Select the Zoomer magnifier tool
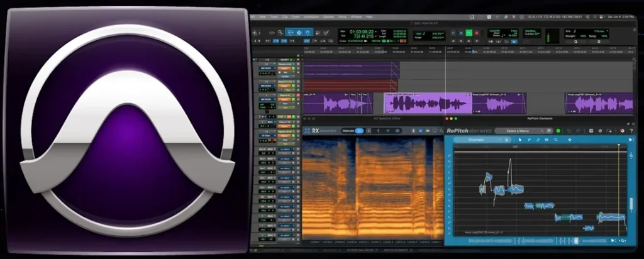The width and height of the screenshot is (644, 259). [280, 33]
